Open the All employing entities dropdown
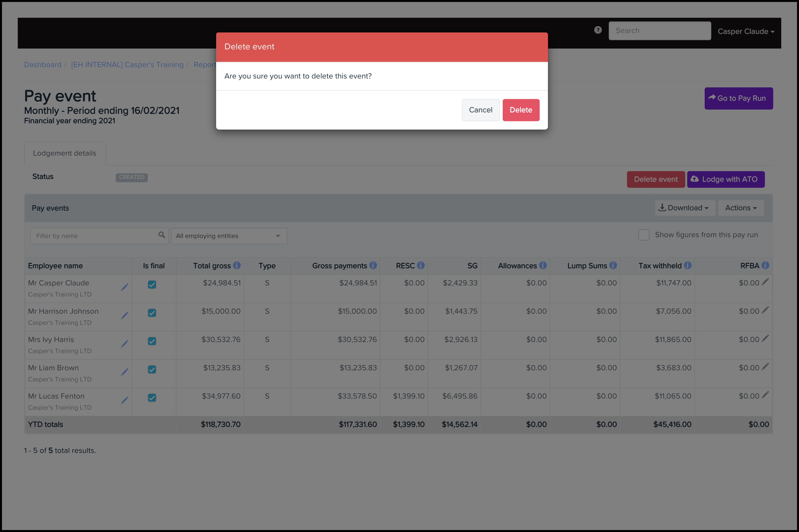 [229, 236]
